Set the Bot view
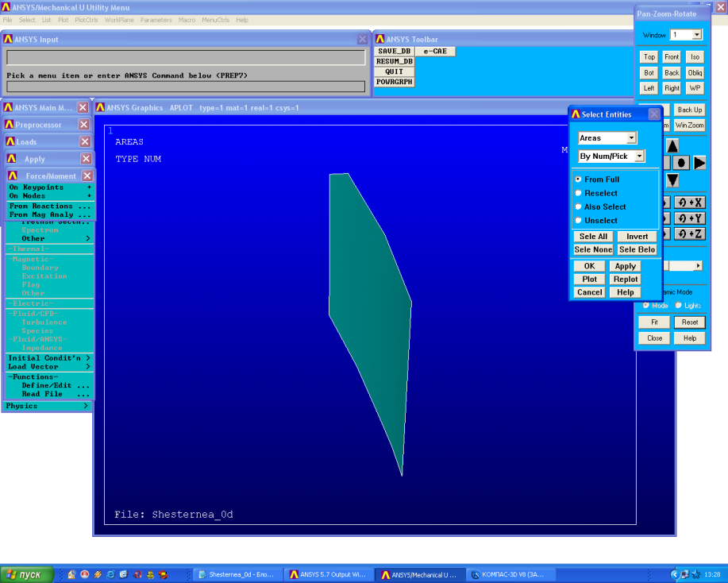This screenshot has height=583, width=728. [649, 72]
